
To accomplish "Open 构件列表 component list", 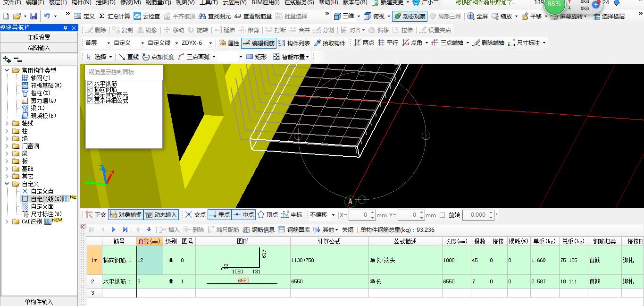I will (x=294, y=43).
